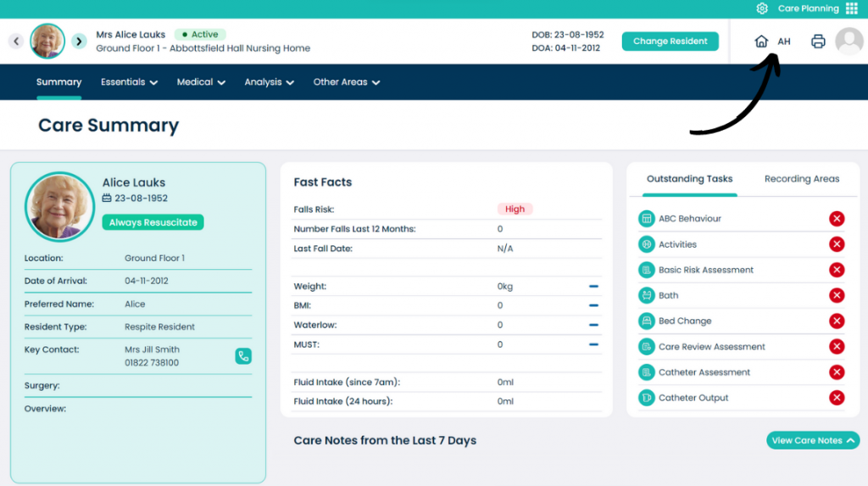Switch to Outstanding Tasks tab
Screen dimensions: 868x486
[690, 179]
